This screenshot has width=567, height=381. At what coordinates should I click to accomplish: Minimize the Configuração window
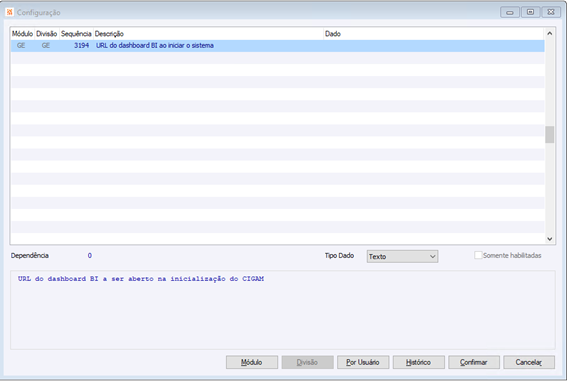pos(510,12)
